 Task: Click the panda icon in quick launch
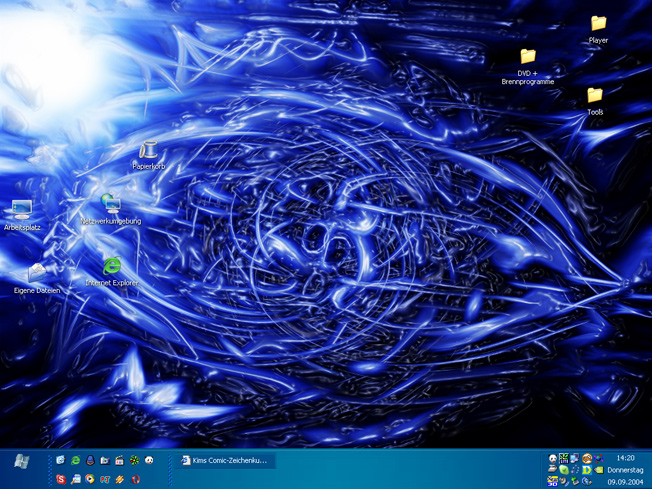point(149,460)
